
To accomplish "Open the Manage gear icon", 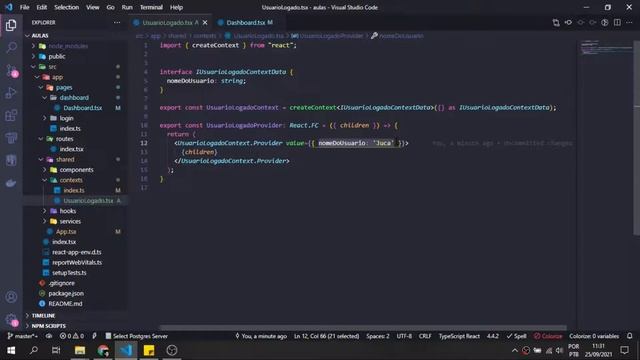I will tap(11, 320).
